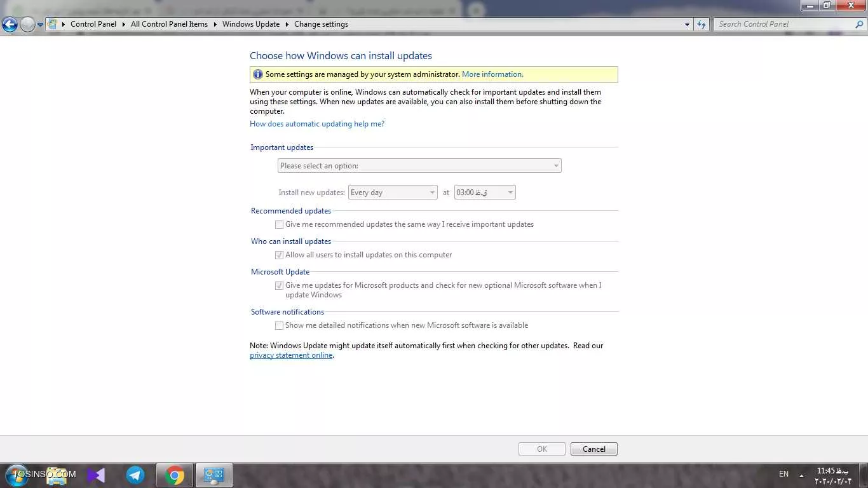Open the recent pages dropdown arrow
The height and width of the screenshot is (488, 868).
[x=40, y=25]
